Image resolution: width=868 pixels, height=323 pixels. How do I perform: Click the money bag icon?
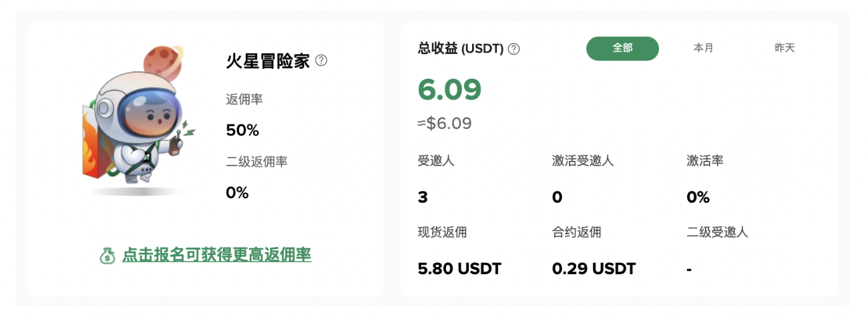click(x=107, y=256)
